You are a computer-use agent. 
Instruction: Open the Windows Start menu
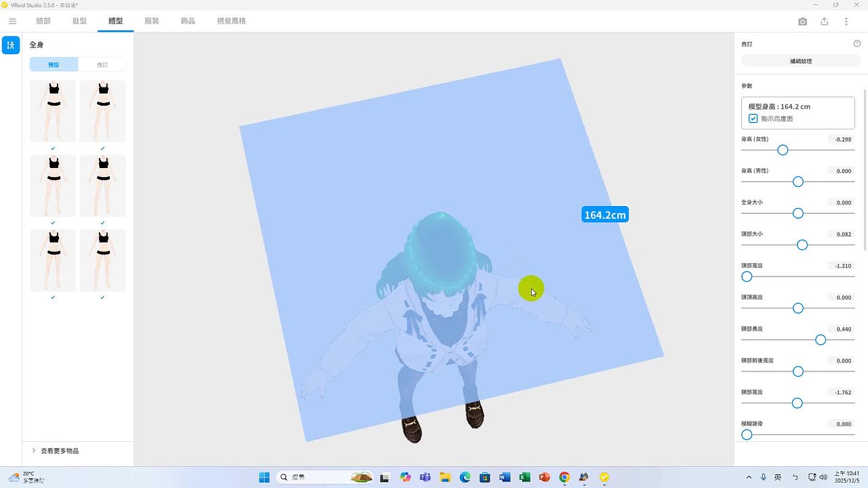(264, 476)
